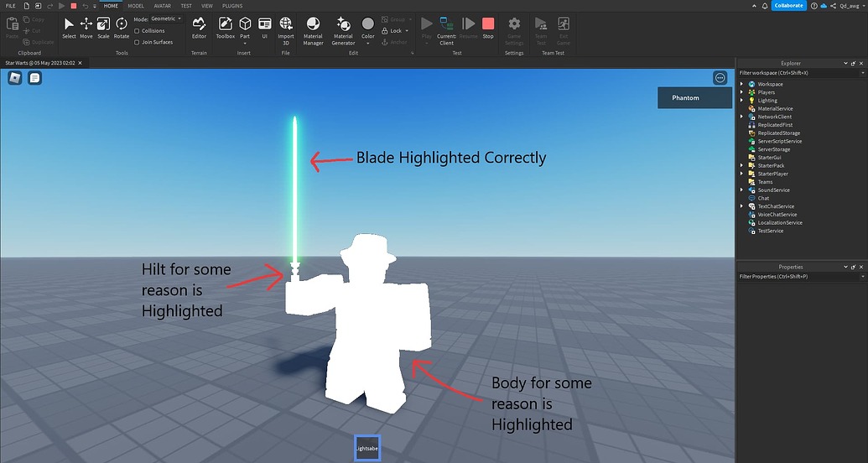The height and width of the screenshot is (463, 868).
Task: Open the Terrain Editor
Action: [x=199, y=28]
